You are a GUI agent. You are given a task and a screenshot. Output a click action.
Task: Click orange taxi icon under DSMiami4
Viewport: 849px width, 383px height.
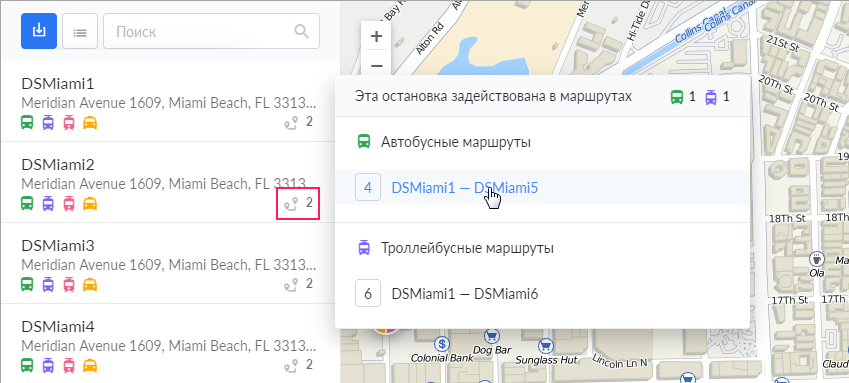(90, 365)
